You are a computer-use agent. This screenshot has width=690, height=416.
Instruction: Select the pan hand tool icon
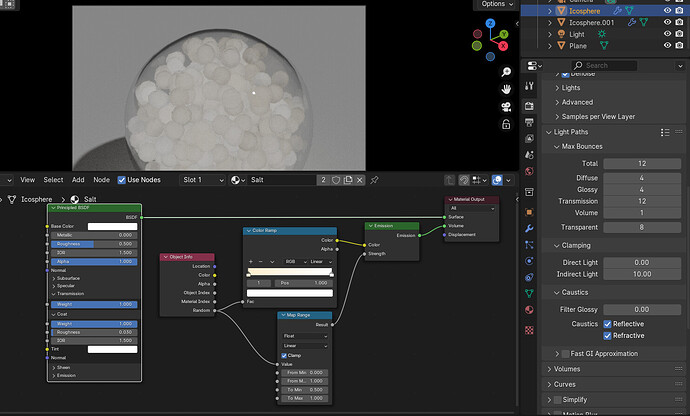[x=506, y=89]
